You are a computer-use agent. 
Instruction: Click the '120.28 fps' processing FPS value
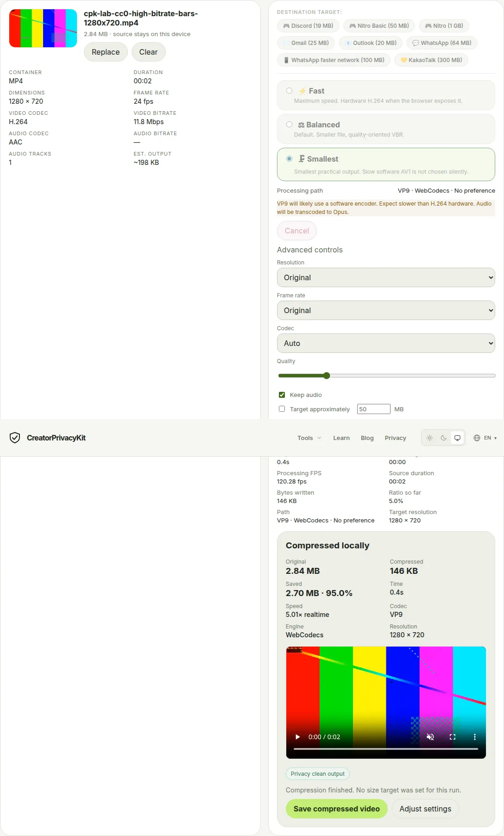[292, 482]
